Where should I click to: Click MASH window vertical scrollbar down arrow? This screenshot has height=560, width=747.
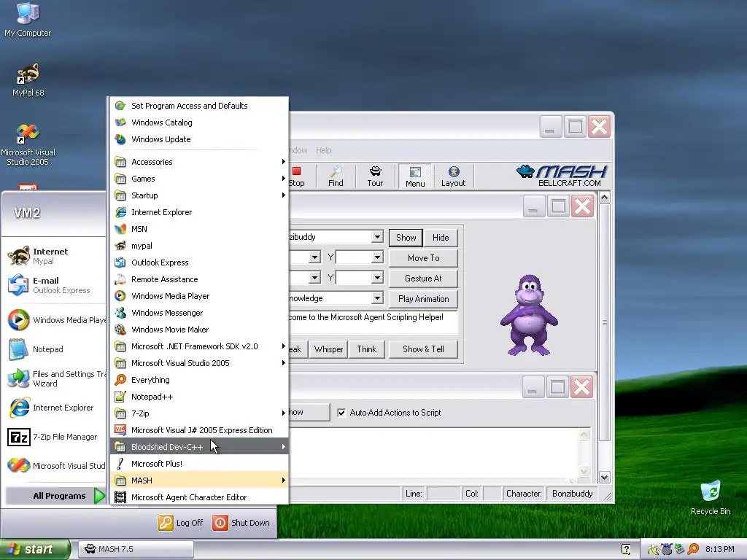click(x=605, y=477)
